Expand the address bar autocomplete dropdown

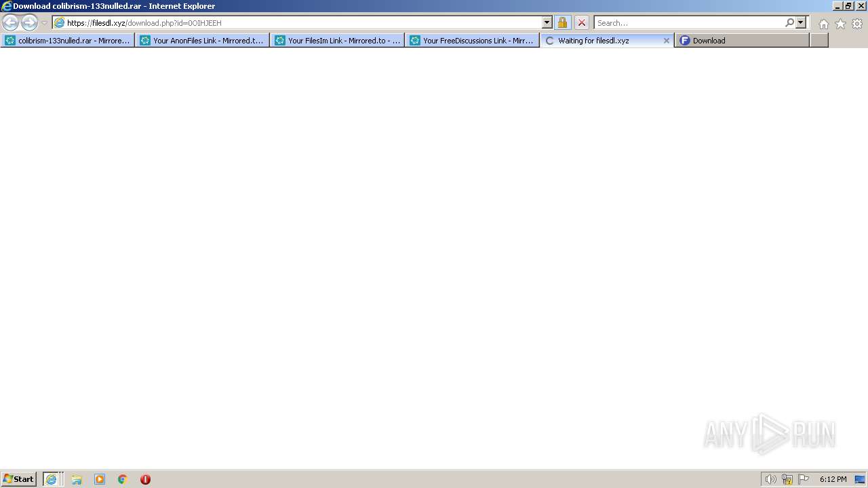pos(547,22)
